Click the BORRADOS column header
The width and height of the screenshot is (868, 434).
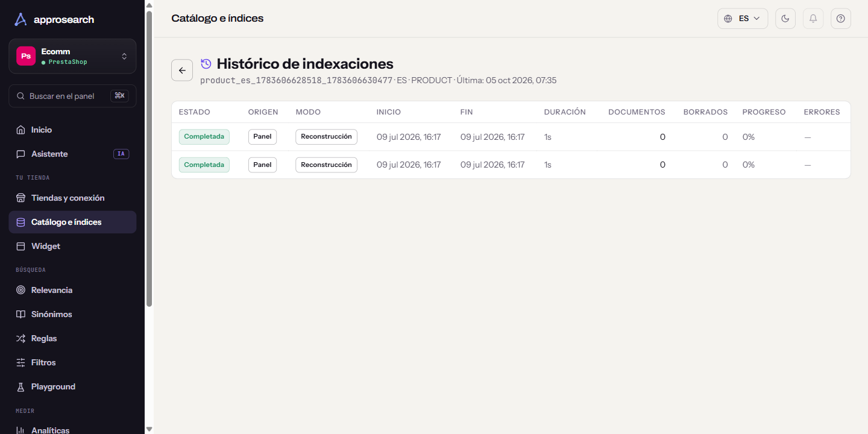pyautogui.click(x=706, y=112)
